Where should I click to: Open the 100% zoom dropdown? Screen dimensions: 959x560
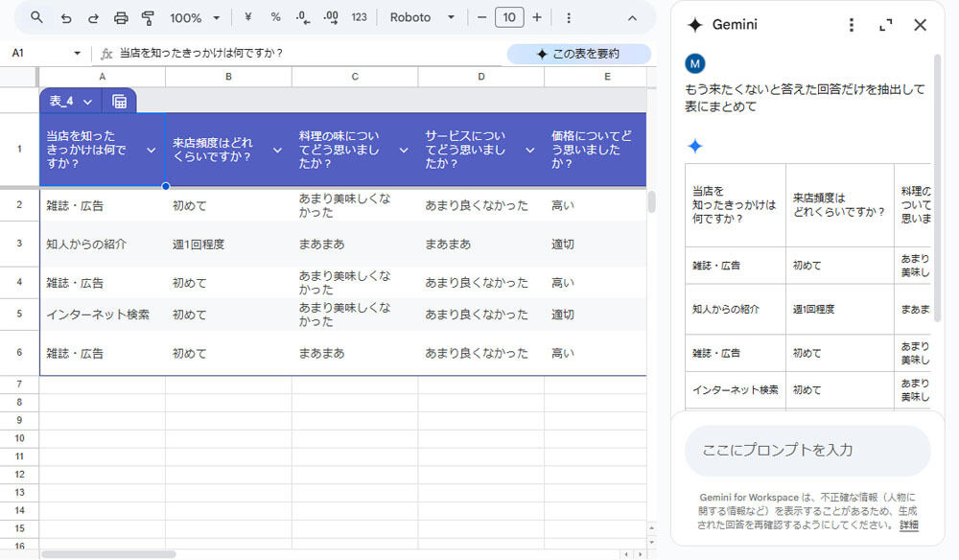[195, 18]
